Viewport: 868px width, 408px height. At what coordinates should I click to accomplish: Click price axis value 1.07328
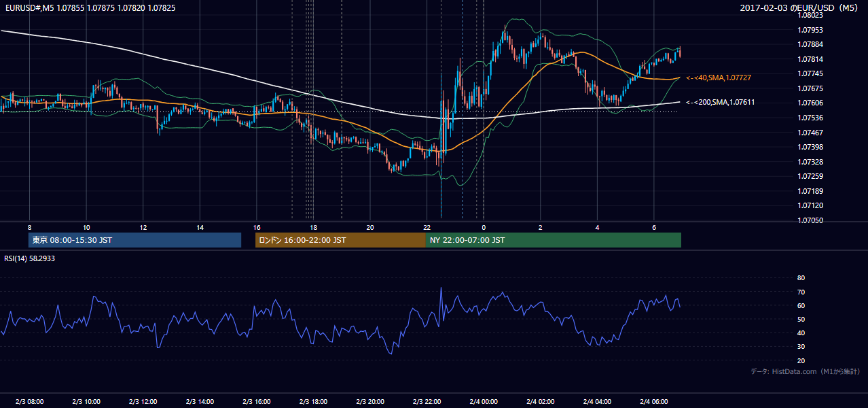(x=811, y=162)
